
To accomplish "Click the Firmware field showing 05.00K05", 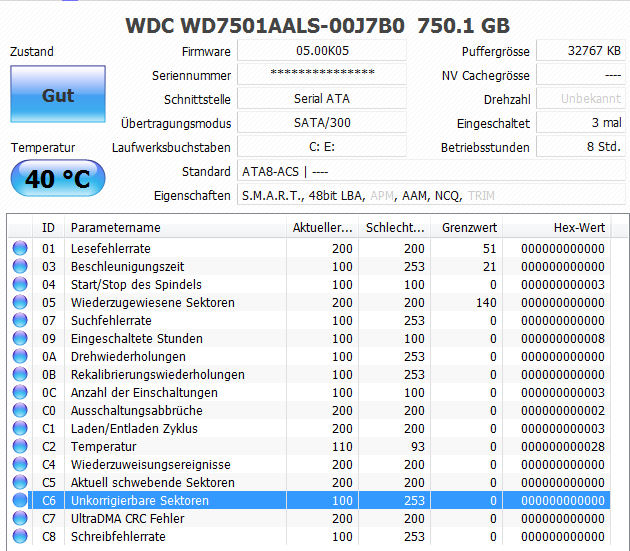I will 322,51.
